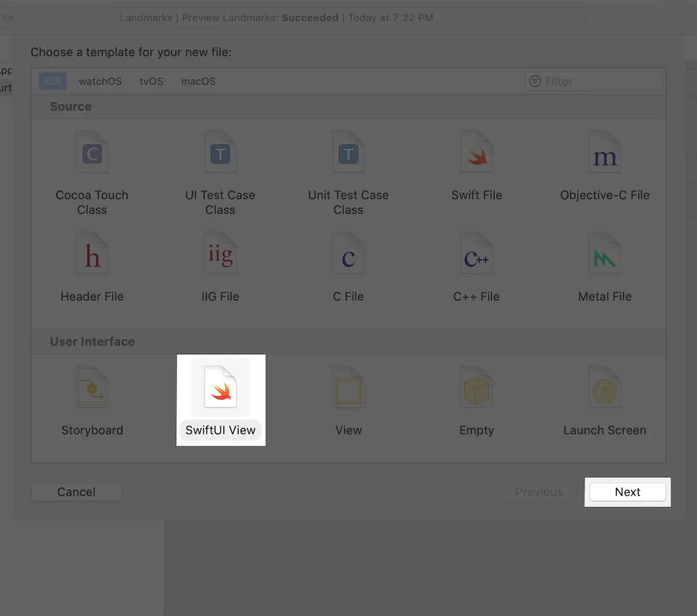The height and width of the screenshot is (616, 697).
Task: Pick the IIG File template
Action: point(220,268)
